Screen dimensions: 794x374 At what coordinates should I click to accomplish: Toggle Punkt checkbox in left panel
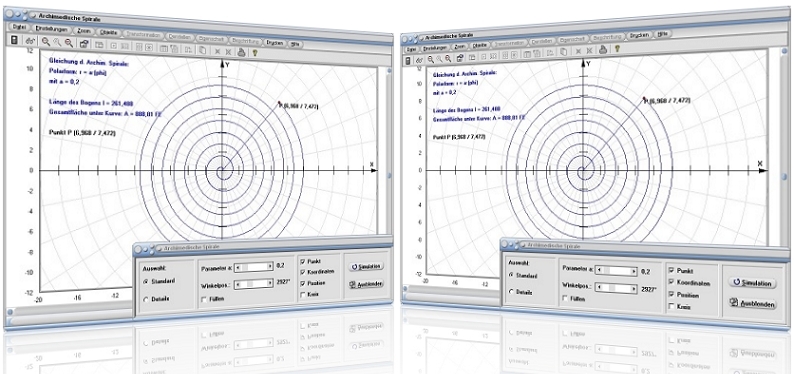pyautogui.click(x=303, y=262)
